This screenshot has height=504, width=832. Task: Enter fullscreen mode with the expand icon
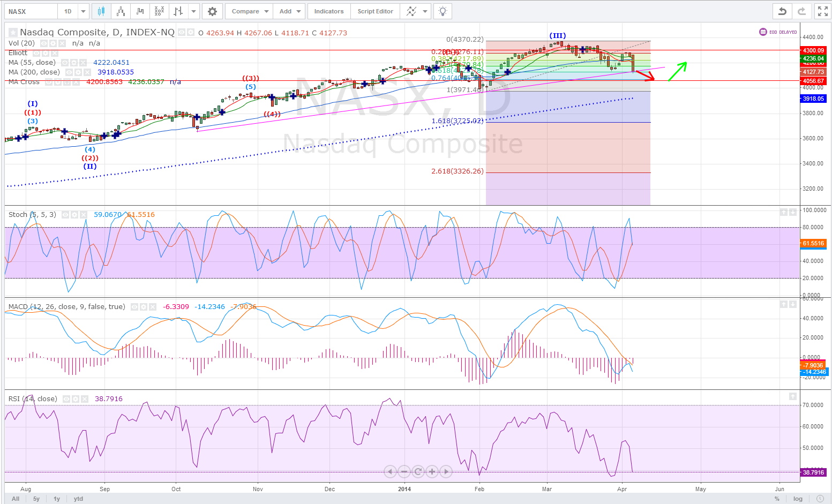point(822,11)
